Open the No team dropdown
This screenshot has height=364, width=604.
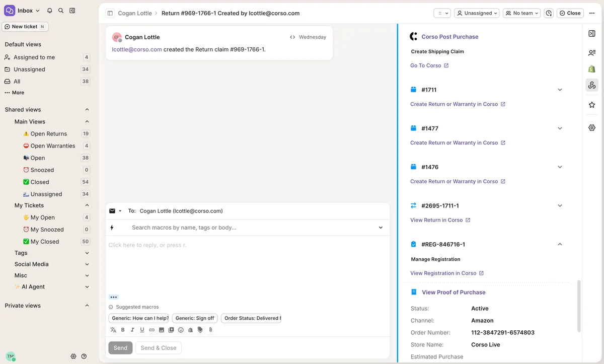521,13
